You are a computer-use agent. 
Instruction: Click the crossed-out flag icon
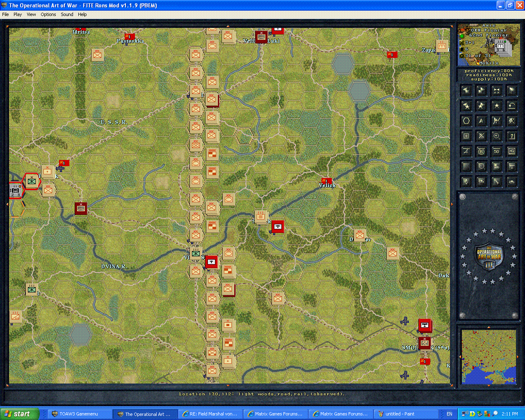point(512,121)
